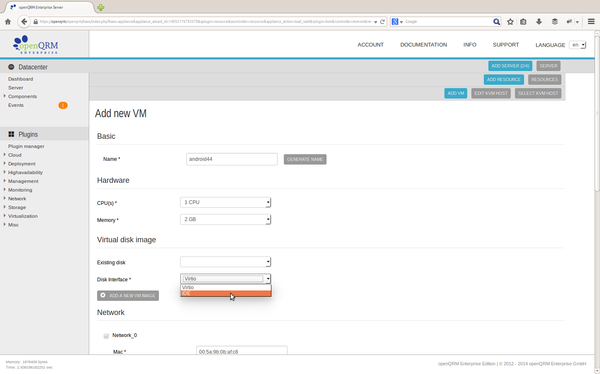Open the Memory dropdown

(x=225, y=219)
